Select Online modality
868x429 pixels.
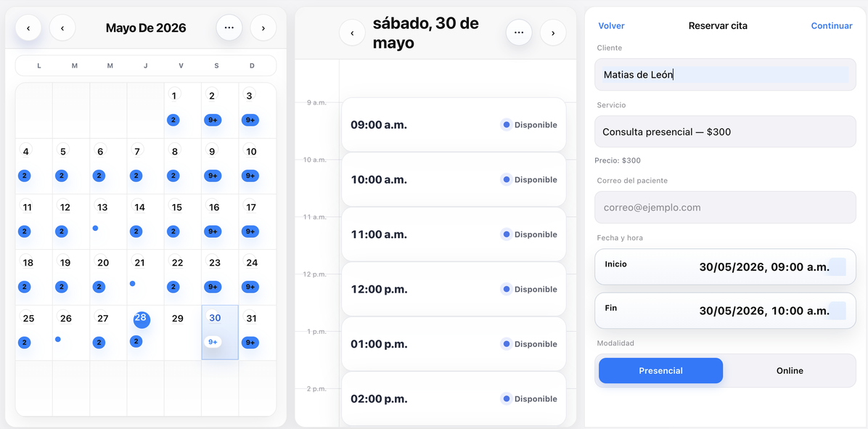790,371
